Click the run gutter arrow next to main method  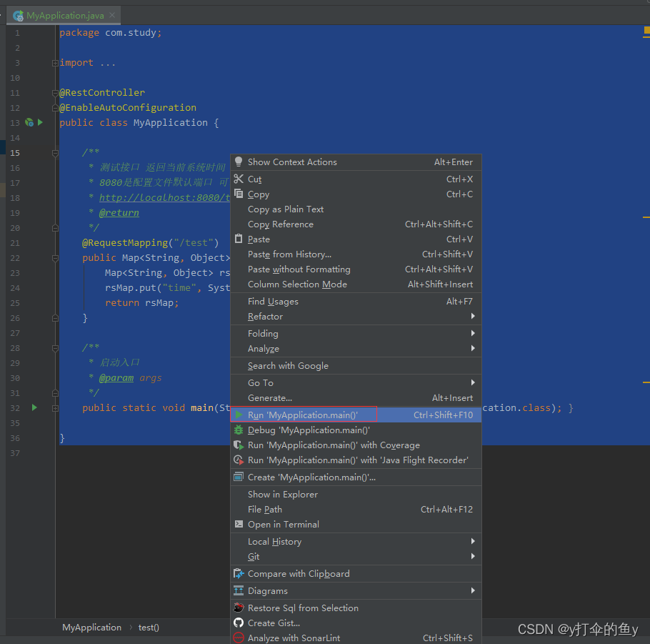coord(34,407)
